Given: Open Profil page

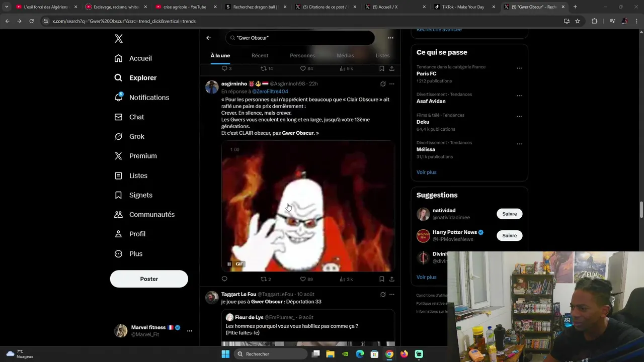Looking at the screenshot, I should pos(130,234).
